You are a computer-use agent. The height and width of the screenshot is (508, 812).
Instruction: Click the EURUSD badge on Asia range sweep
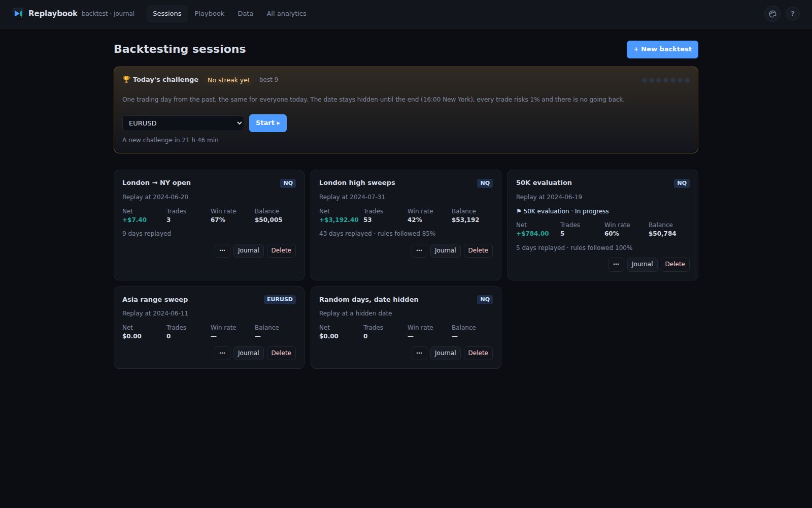click(x=280, y=300)
